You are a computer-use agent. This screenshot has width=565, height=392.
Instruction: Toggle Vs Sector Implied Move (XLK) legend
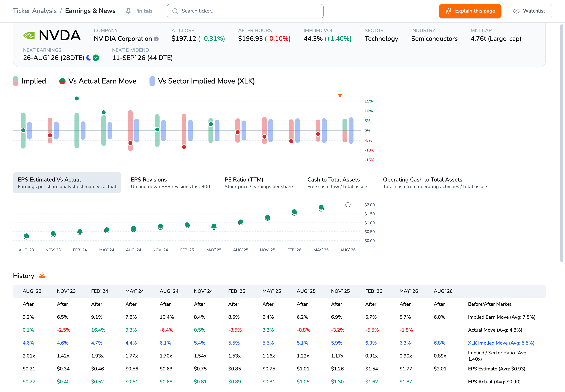click(x=202, y=81)
